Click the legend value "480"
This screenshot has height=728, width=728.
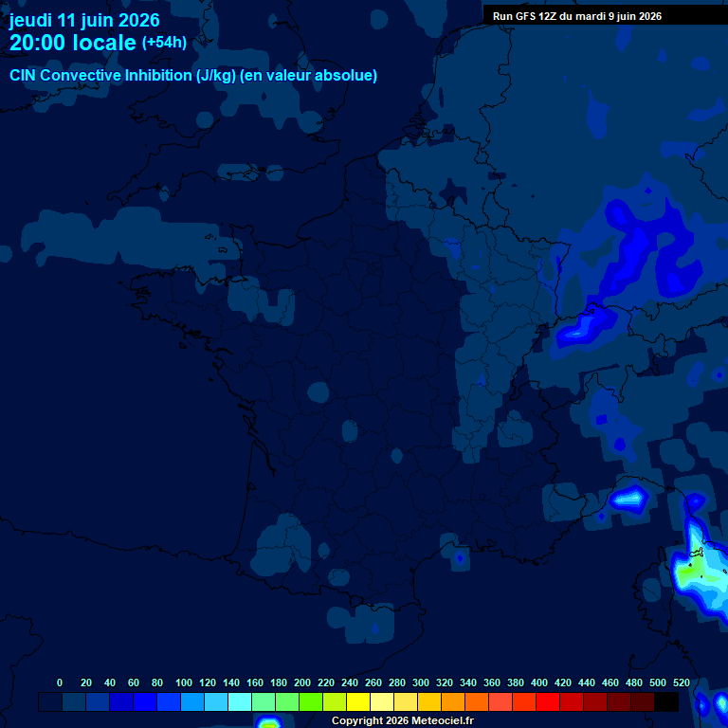(634, 682)
